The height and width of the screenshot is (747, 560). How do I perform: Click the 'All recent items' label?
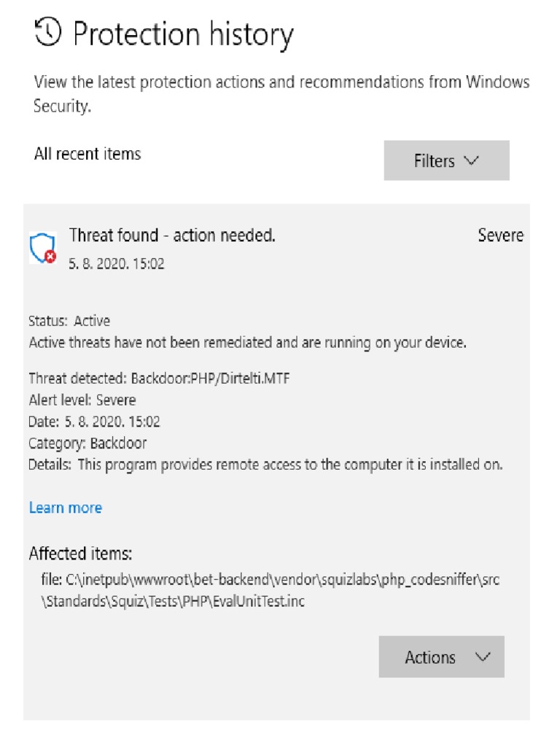coord(87,154)
